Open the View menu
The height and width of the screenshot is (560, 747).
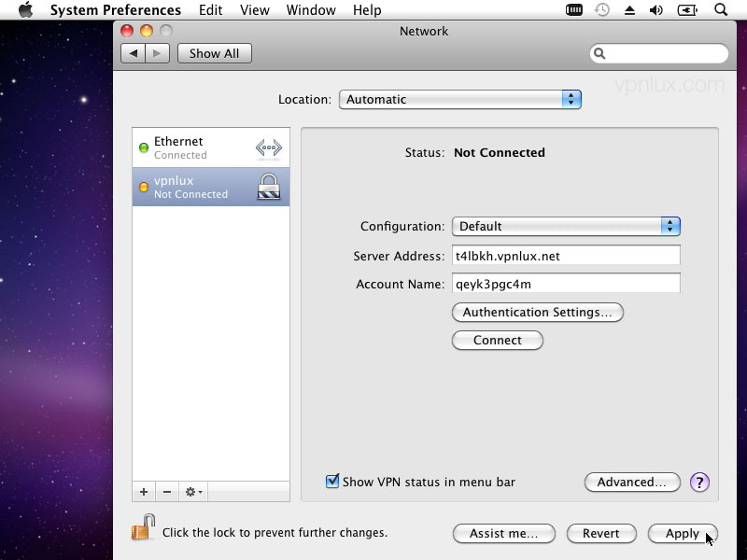[x=254, y=10]
